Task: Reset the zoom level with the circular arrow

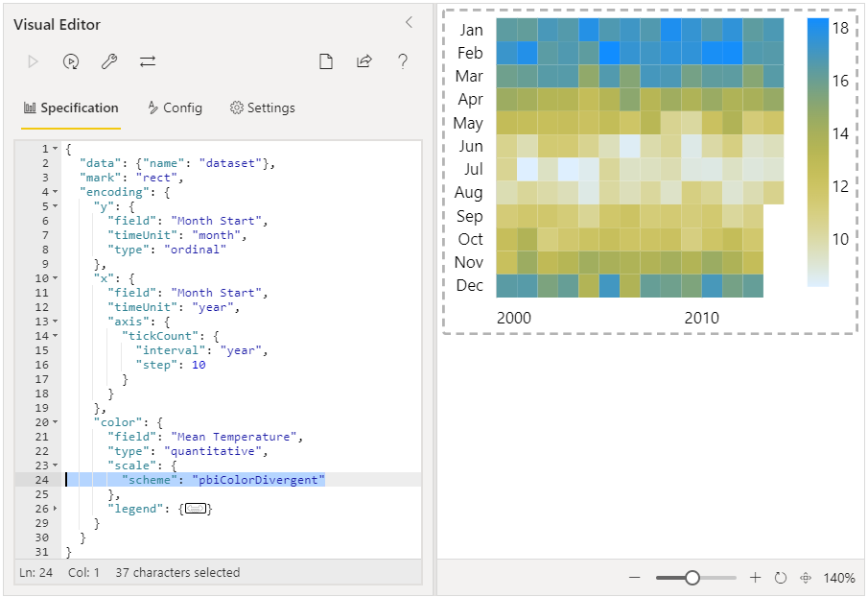Action: [x=781, y=578]
